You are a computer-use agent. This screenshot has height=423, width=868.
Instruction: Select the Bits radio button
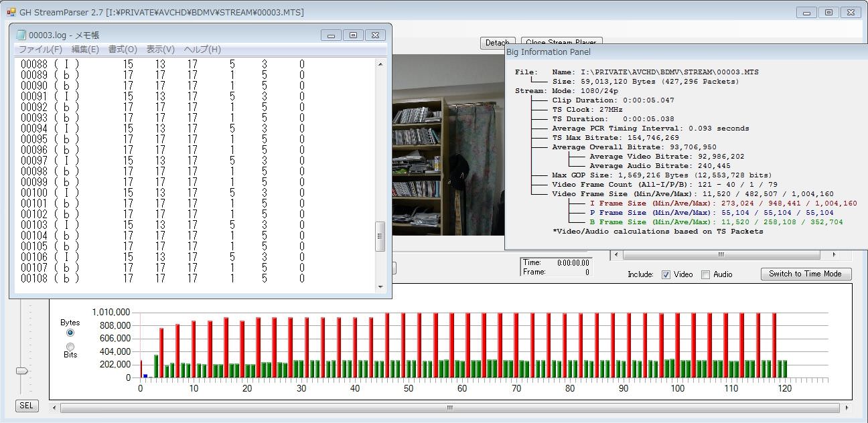(x=70, y=347)
